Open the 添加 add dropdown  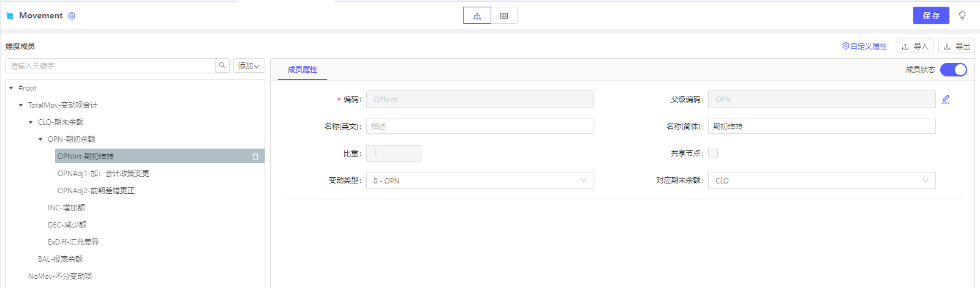[249, 66]
